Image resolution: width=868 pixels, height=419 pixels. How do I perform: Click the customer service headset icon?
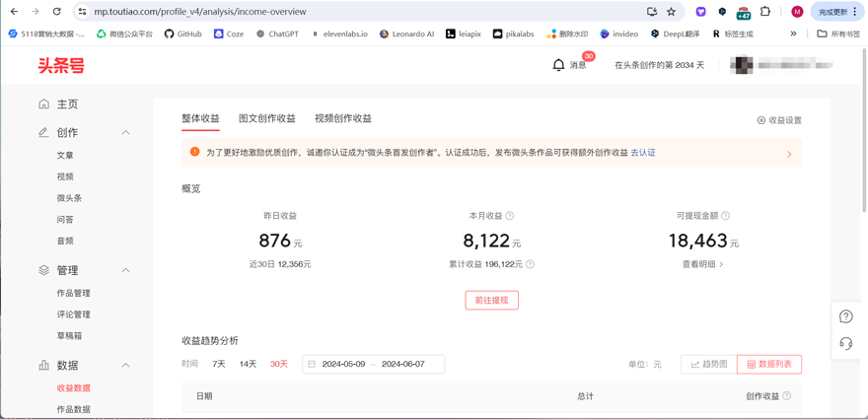click(845, 343)
